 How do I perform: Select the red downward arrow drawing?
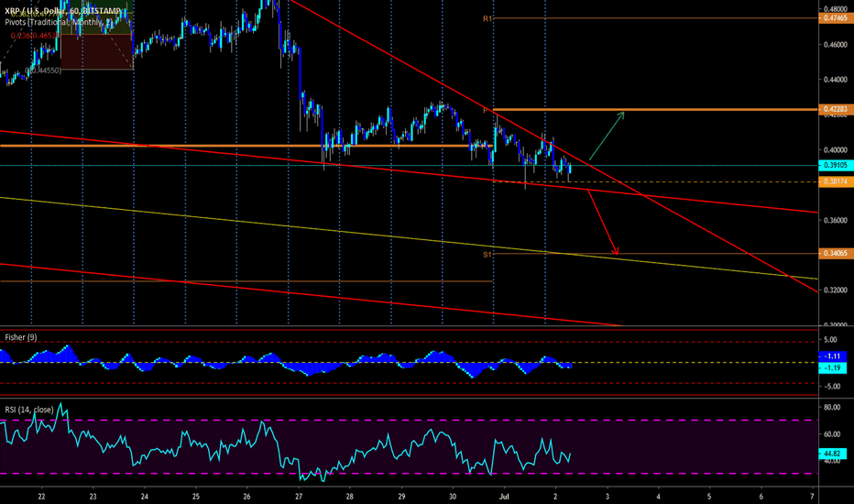(x=602, y=221)
